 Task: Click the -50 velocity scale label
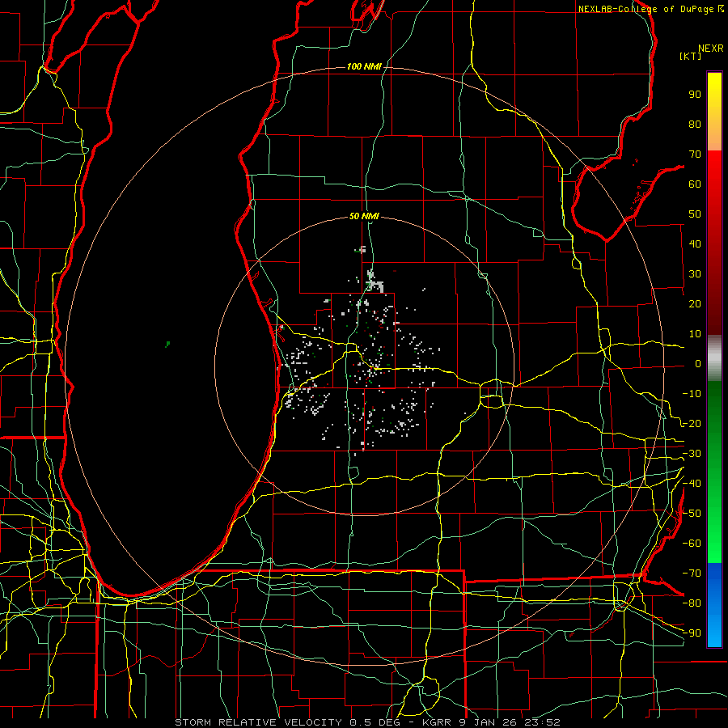point(692,514)
